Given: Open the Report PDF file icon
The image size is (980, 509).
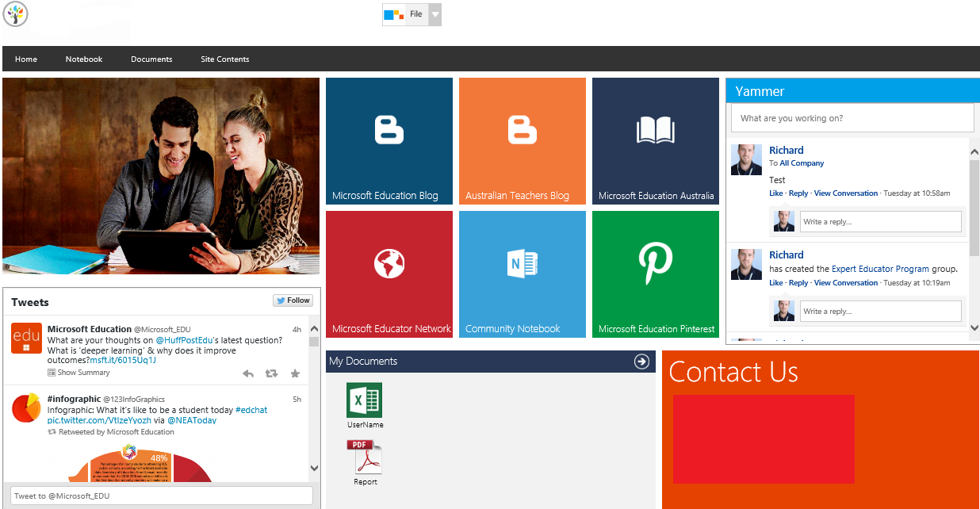Looking at the screenshot, I should [x=365, y=457].
